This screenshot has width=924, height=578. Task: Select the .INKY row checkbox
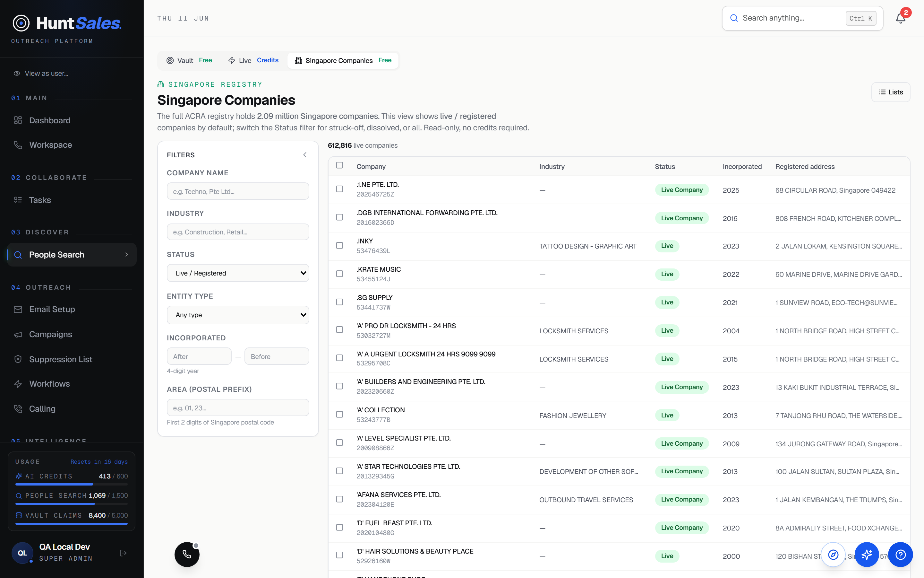[339, 245]
